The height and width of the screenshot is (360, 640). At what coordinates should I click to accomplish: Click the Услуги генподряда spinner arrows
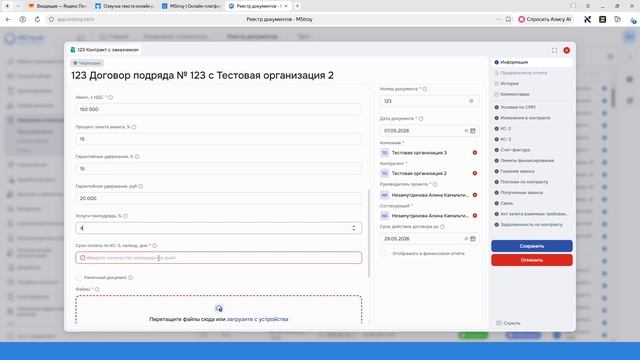point(354,228)
